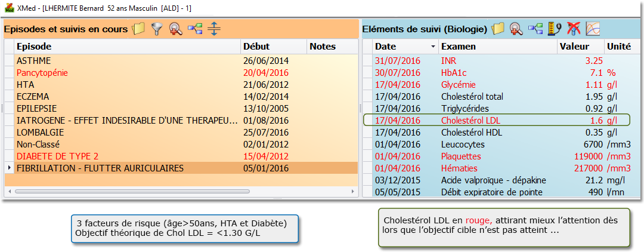Open the curve chart icon in Biologie panel

coord(593,28)
